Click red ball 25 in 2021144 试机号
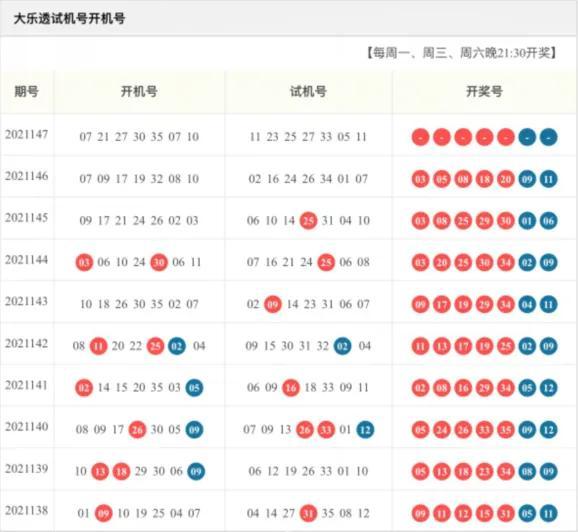 pos(326,262)
